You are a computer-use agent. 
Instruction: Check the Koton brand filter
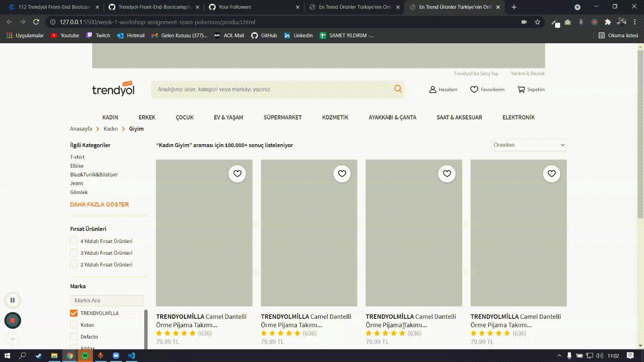tap(74, 324)
